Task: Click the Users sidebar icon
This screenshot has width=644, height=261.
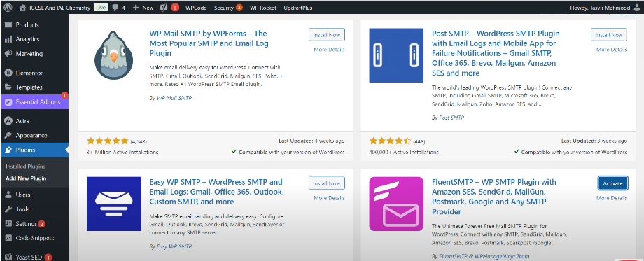Action: (8, 195)
